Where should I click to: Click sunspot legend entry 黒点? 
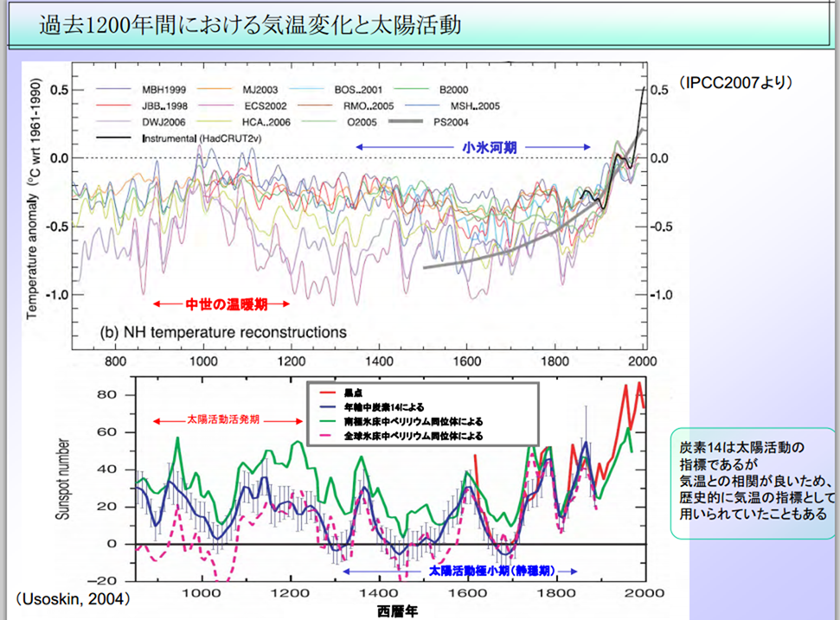[354, 393]
